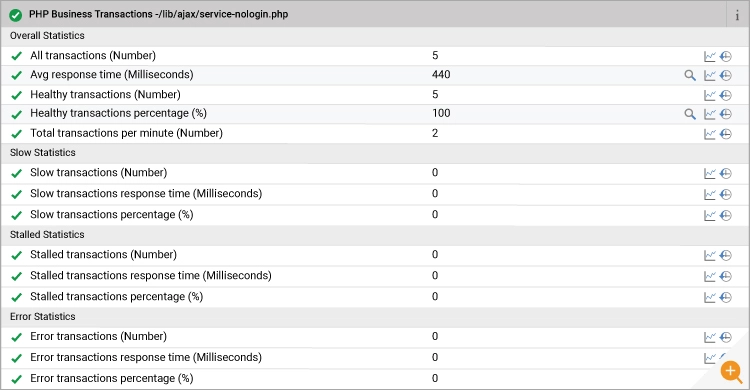The height and width of the screenshot is (390, 750).
Task: Click the Error Statistics section heading
Action: tap(43, 317)
